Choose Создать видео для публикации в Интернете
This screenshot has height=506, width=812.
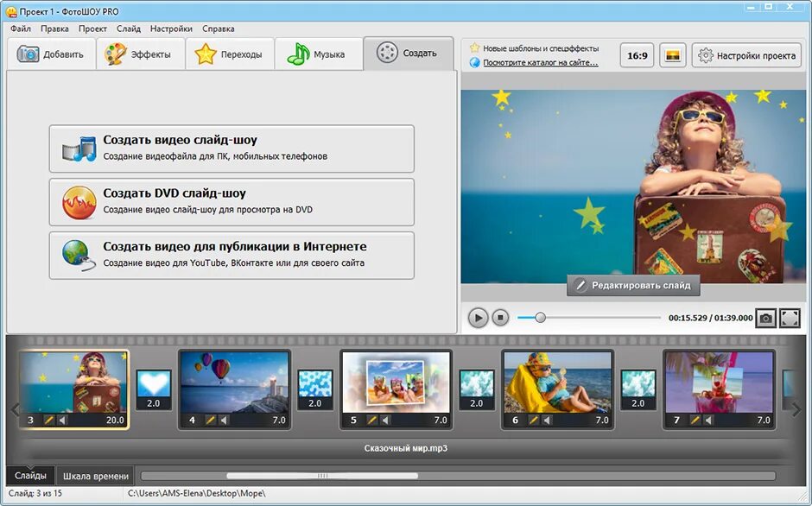coord(232,256)
